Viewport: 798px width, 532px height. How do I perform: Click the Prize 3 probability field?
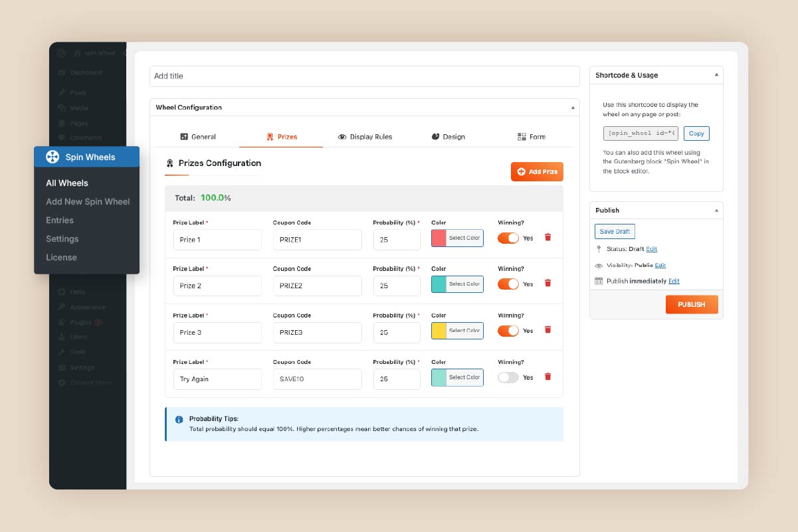tap(397, 333)
